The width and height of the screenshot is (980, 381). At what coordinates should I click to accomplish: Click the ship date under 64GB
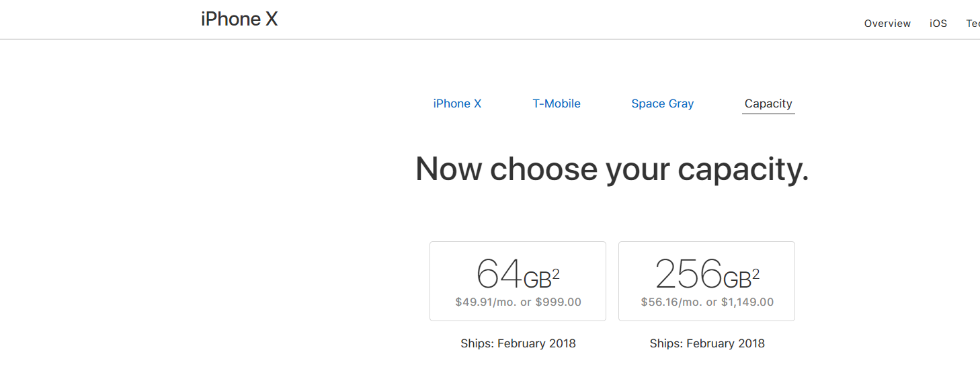518,343
